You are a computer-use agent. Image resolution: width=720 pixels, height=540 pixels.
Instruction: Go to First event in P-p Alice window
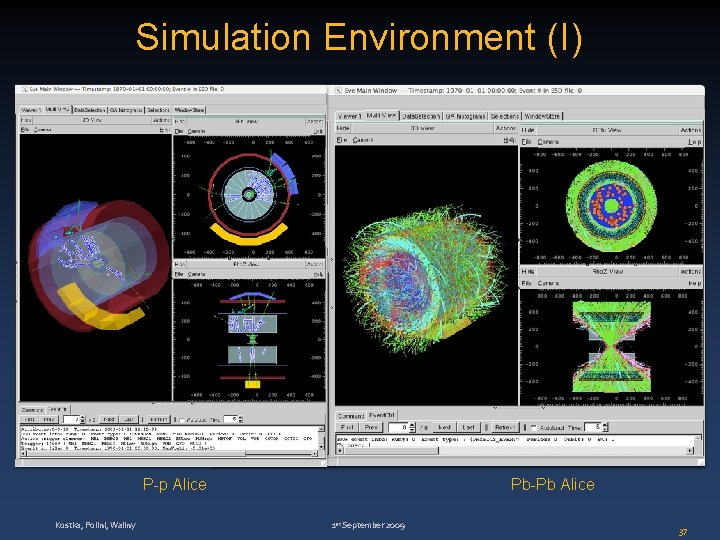tap(29, 419)
